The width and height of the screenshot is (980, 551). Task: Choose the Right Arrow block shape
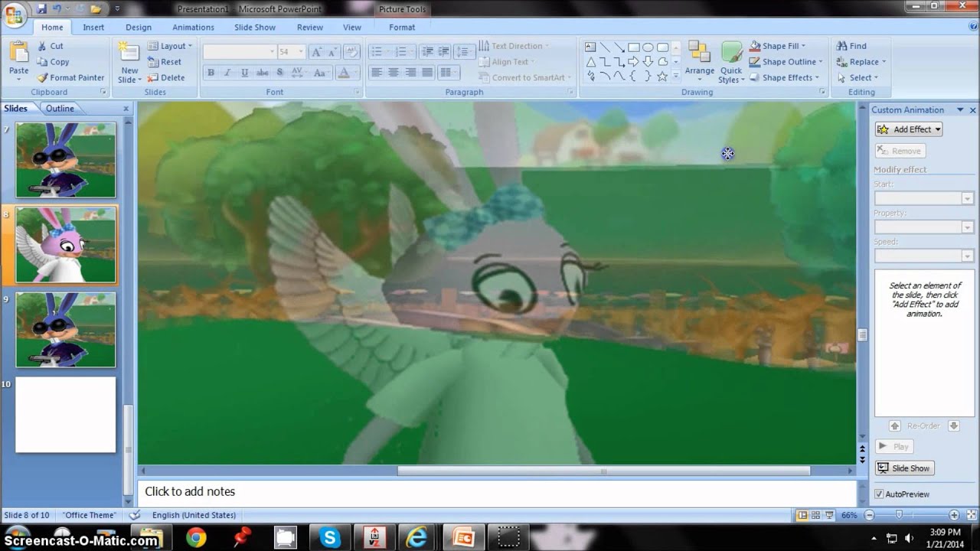point(633,61)
